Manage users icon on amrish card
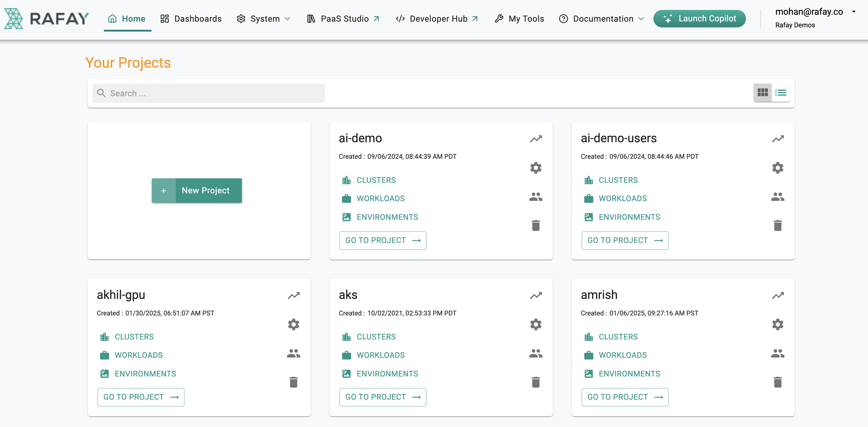Image resolution: width=868 pixels, height=427 pixels. click(x=778, y=353)
